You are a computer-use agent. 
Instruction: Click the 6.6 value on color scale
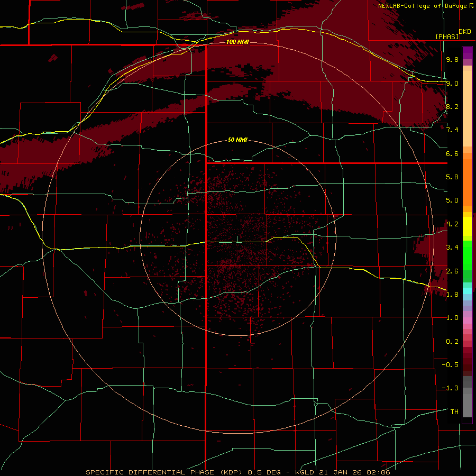452,153
